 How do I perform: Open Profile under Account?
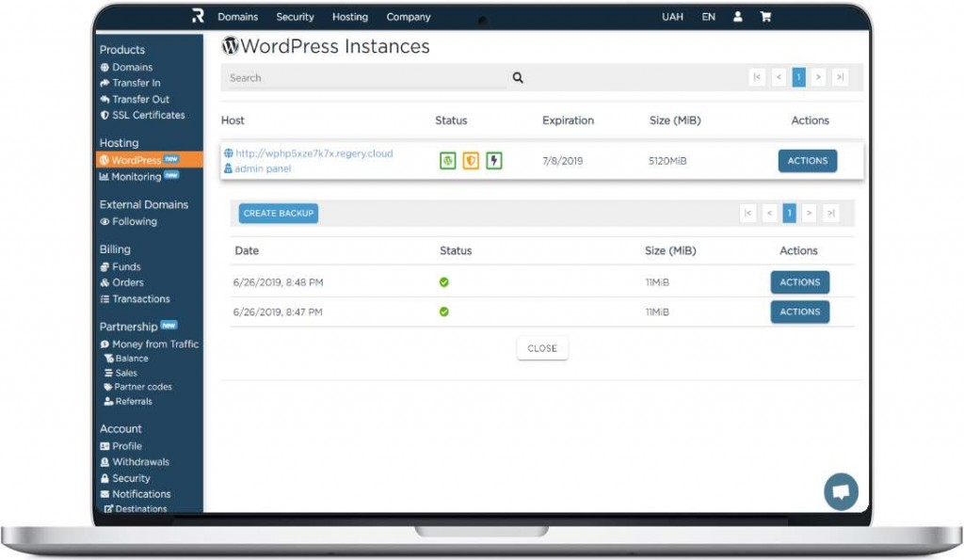(x=121, y=446)
